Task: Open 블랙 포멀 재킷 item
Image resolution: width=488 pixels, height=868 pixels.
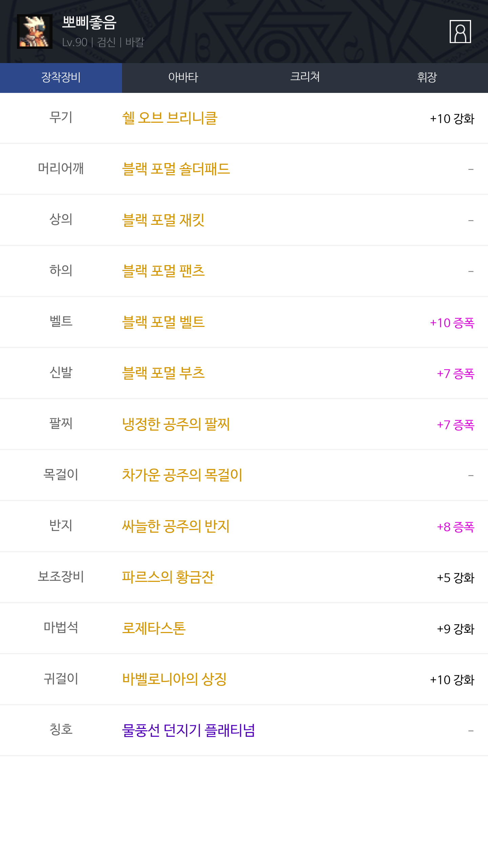Action: (x=163, y=220)
